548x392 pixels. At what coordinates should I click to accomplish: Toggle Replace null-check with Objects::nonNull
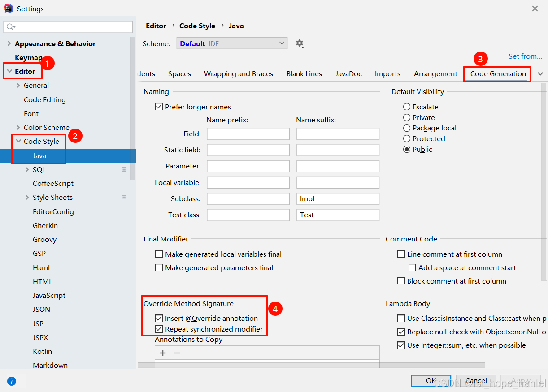point(401,332)
